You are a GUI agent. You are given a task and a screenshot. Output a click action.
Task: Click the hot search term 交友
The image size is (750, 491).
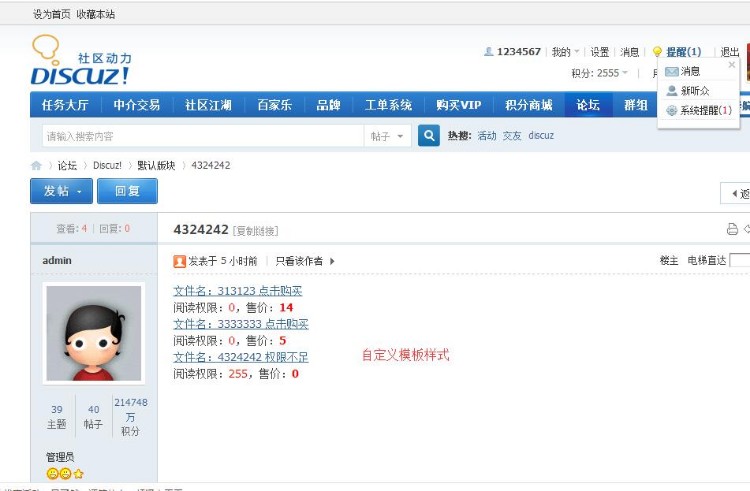coord(512,136)
